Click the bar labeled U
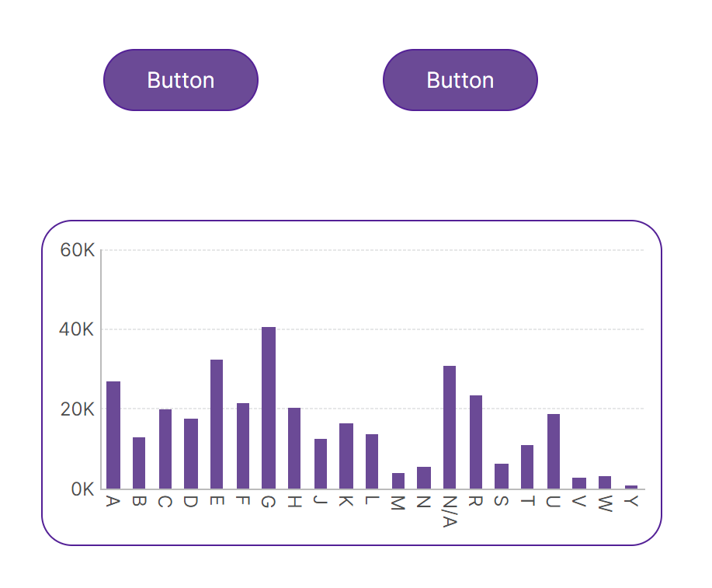The width and height of the screenshot is (712, 588). [554, 451]
